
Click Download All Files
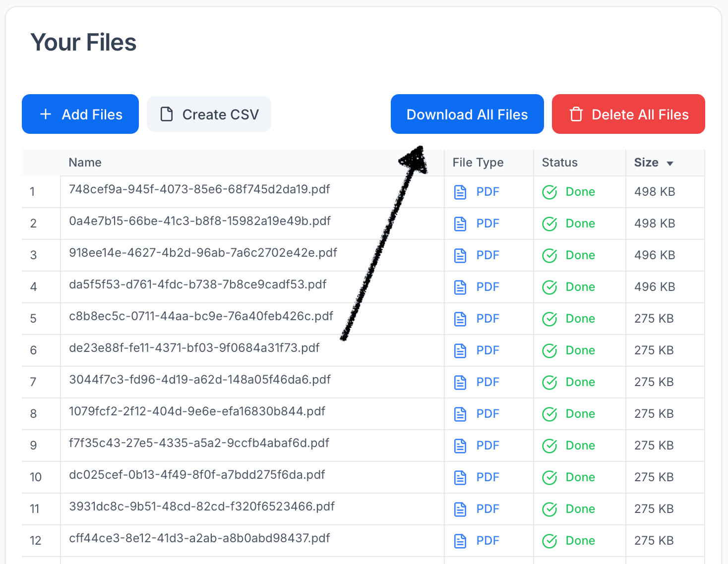[x=467, y=114]
